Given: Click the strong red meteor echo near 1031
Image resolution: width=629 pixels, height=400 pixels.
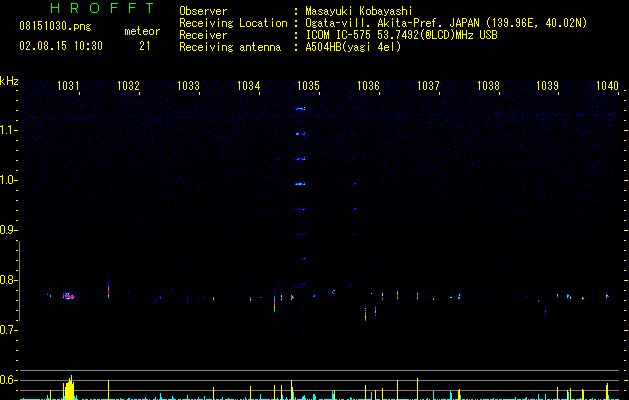Looking at the screenshot, I should (x=69, y=296).
